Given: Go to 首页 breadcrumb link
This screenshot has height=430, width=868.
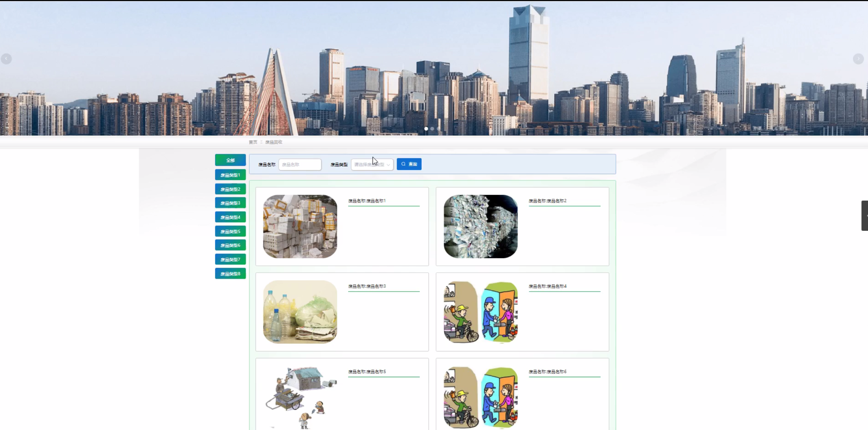Looking at the screenshot, I should 253,142.
